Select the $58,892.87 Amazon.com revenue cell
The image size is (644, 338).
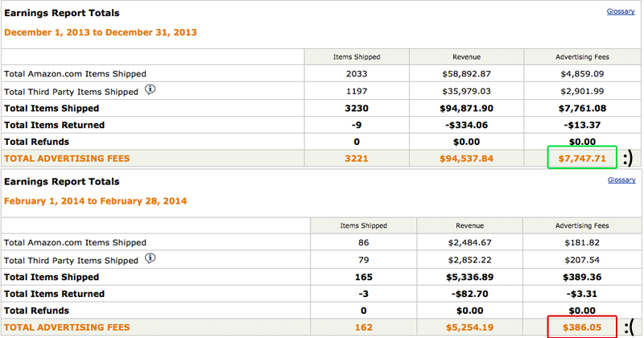coord(466,74)
